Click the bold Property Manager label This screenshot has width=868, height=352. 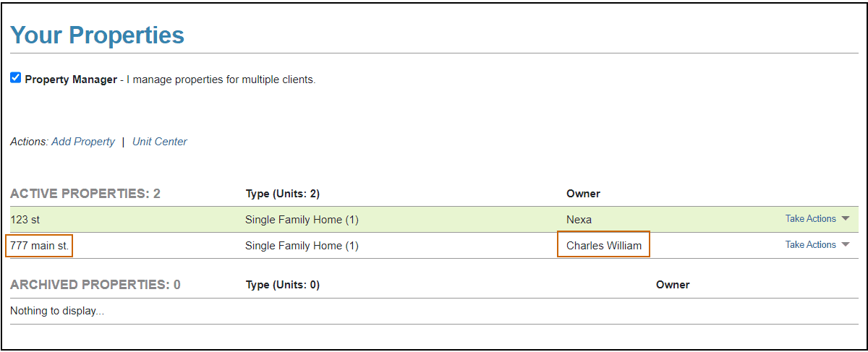71,80
